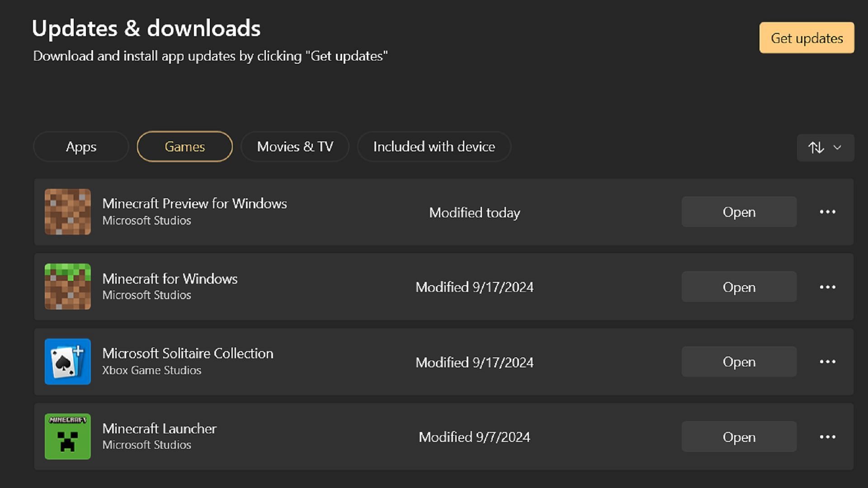
Task: Open options for Minecraft Launcher
Action: tap(827, 437)
